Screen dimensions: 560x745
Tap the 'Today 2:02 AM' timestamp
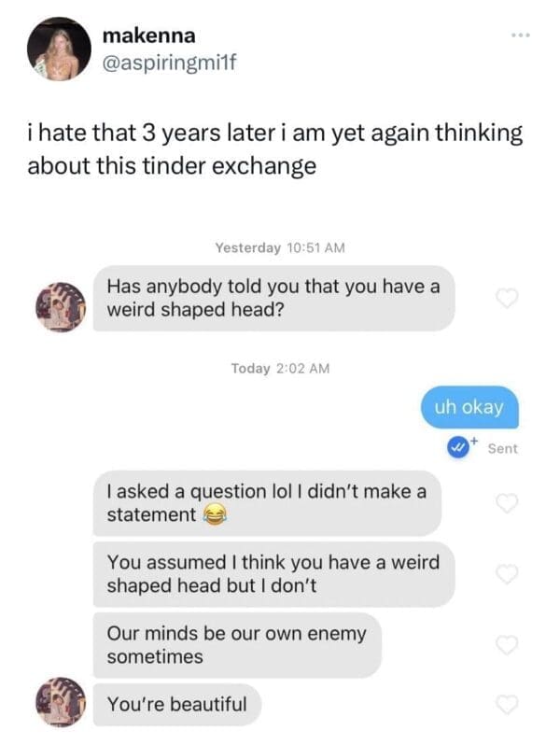click(280, 368)
